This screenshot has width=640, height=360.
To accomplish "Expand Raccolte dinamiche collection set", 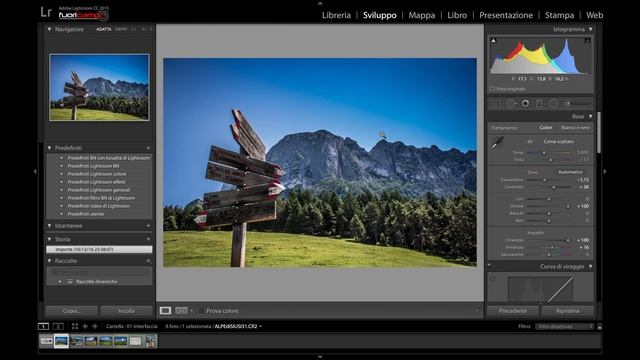I will click(x=60, y=282).
